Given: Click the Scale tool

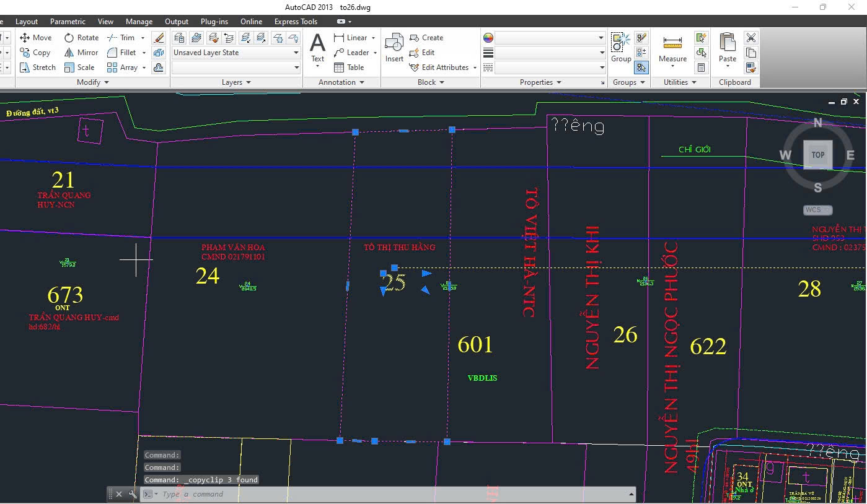Looking at the screenshot, I should click(79, 67).
